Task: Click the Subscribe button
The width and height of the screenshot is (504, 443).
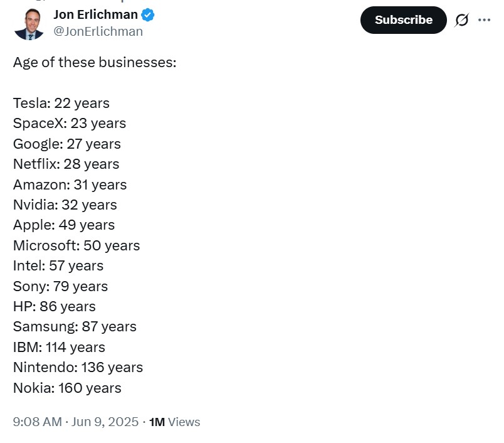Action: point(404,20)
